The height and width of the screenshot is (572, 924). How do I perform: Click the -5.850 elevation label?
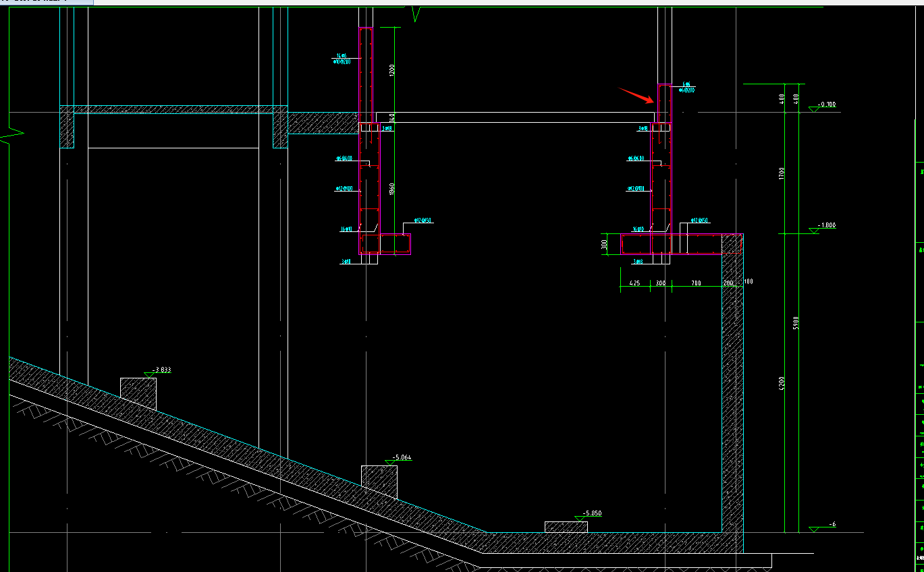[x=593, y=513]
